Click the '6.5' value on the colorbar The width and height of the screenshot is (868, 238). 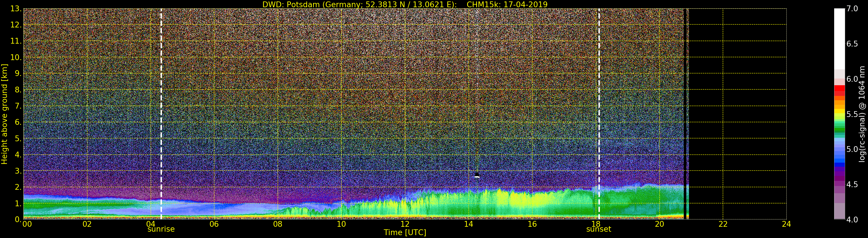pyautogui.click(x=852, y=44)
